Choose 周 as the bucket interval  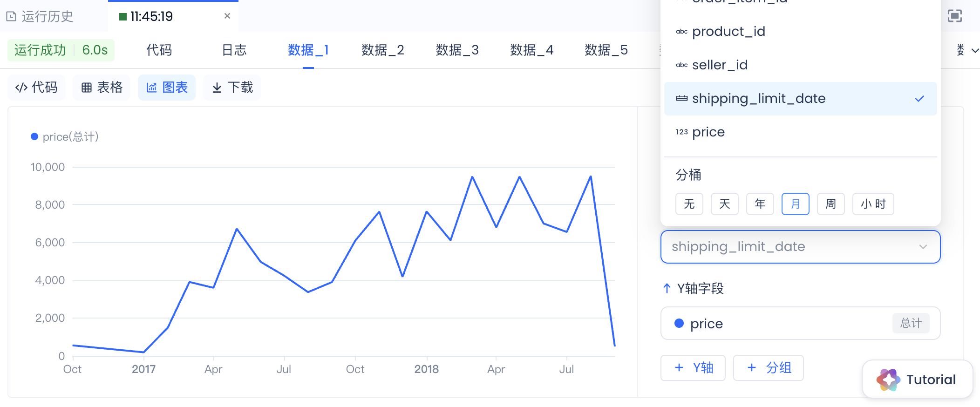830,204
